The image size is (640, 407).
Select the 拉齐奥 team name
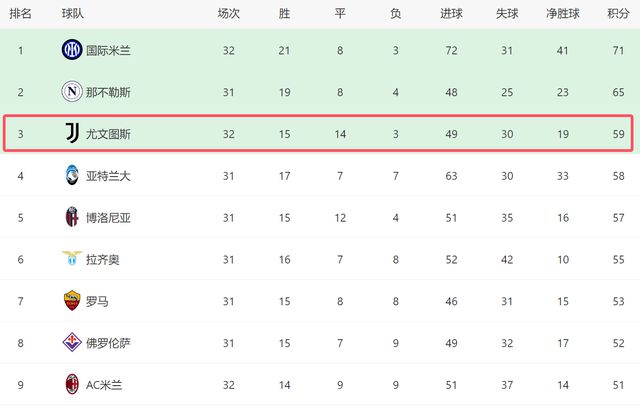click(104, 259)
